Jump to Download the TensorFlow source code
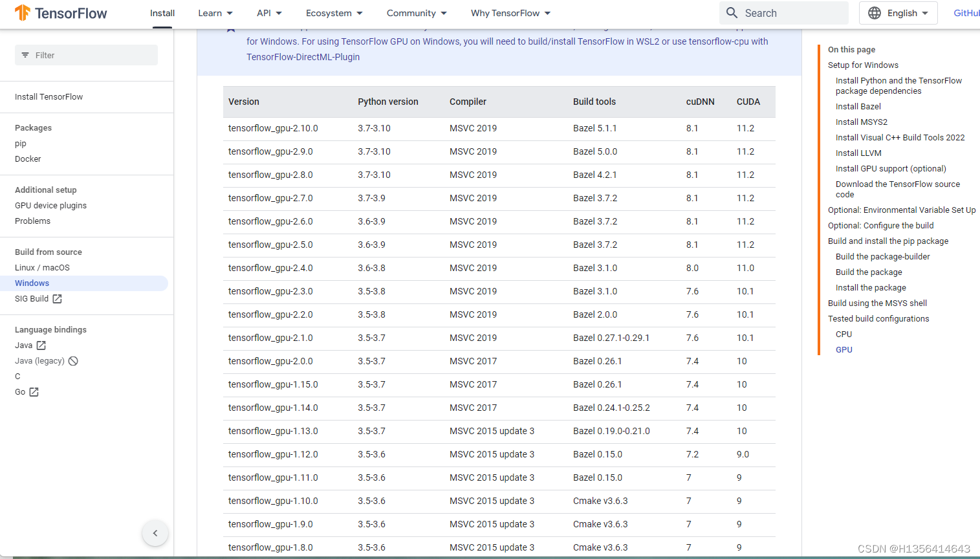This screenshot has width=980, height=559. click(x=898, y=190)
